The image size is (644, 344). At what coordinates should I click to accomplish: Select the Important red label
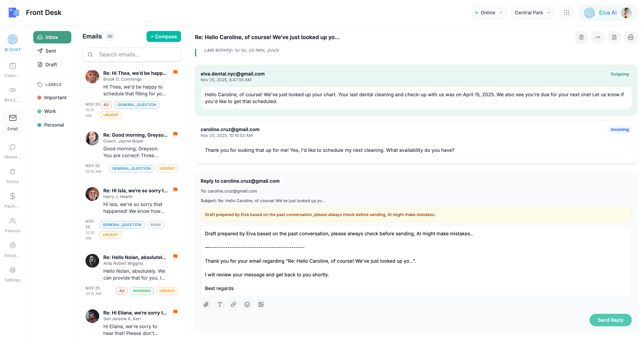click(55, 98)
